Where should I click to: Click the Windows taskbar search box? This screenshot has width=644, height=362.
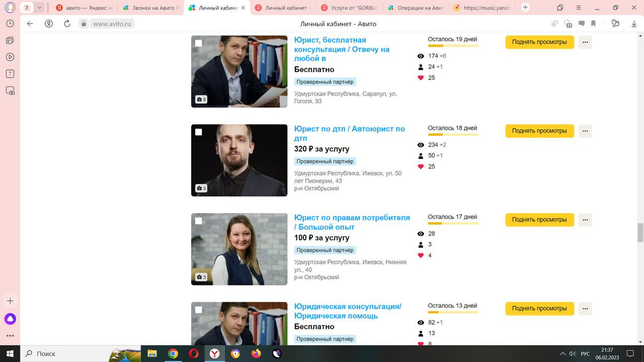[80, 353]
